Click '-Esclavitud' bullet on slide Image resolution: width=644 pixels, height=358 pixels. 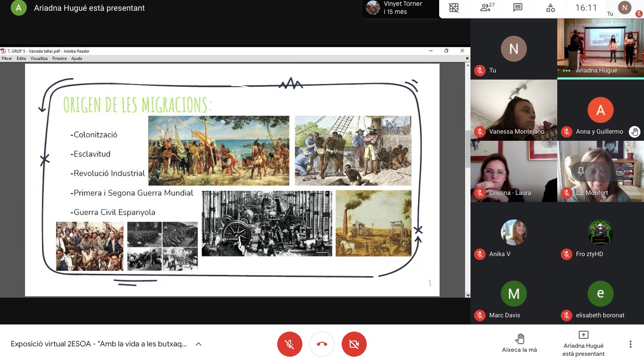(x=90, y=154)
